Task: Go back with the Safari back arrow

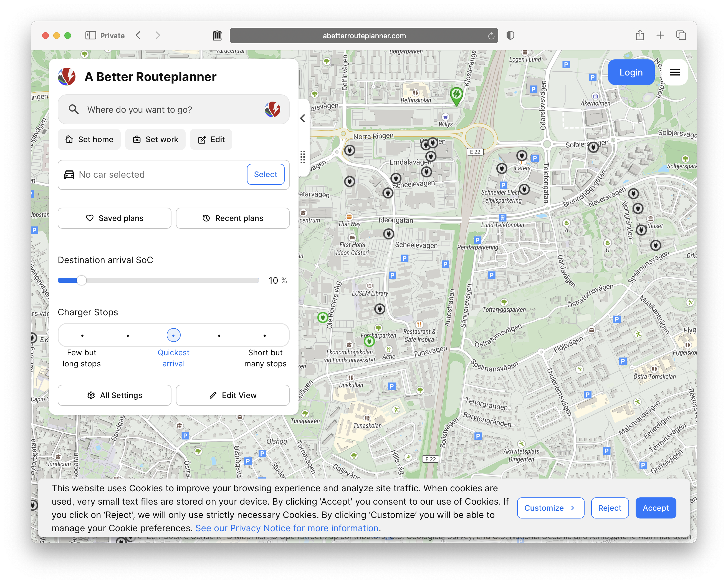Action: tap(138, 36)
